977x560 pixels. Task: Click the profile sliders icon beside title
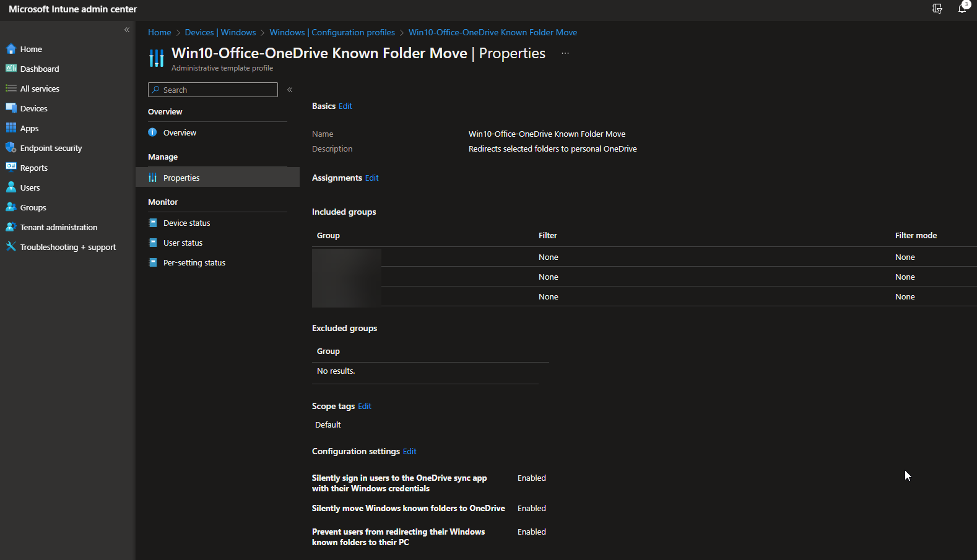[157, 58]
